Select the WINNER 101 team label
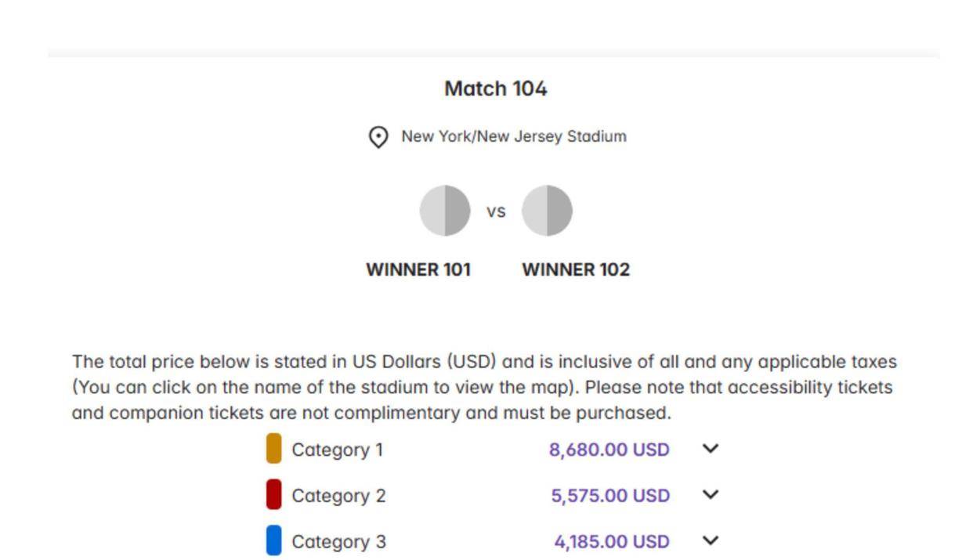The width and height of the screenshot is (973, 560). point(418,269)
